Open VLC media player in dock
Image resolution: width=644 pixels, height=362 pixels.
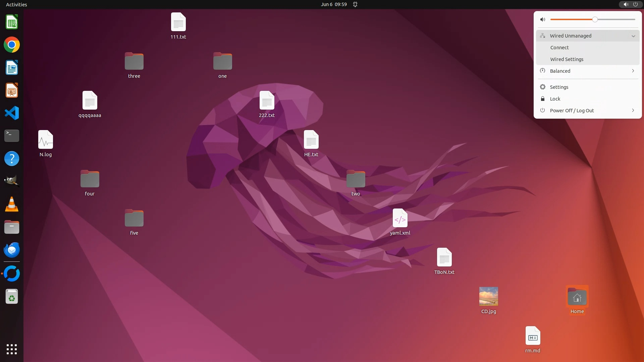point(12,204)
